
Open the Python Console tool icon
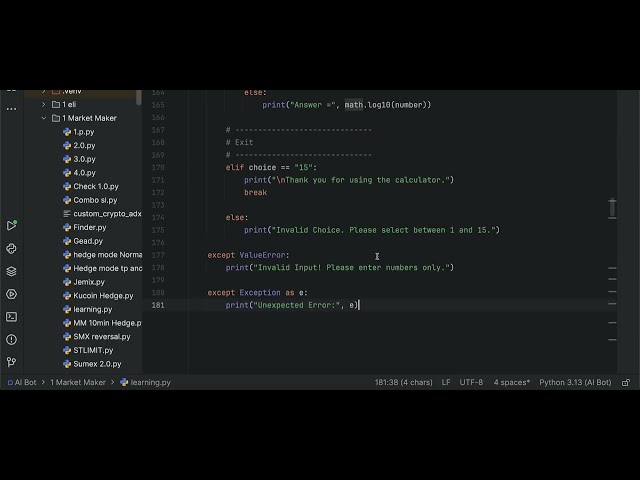click(x=11, y=248)
